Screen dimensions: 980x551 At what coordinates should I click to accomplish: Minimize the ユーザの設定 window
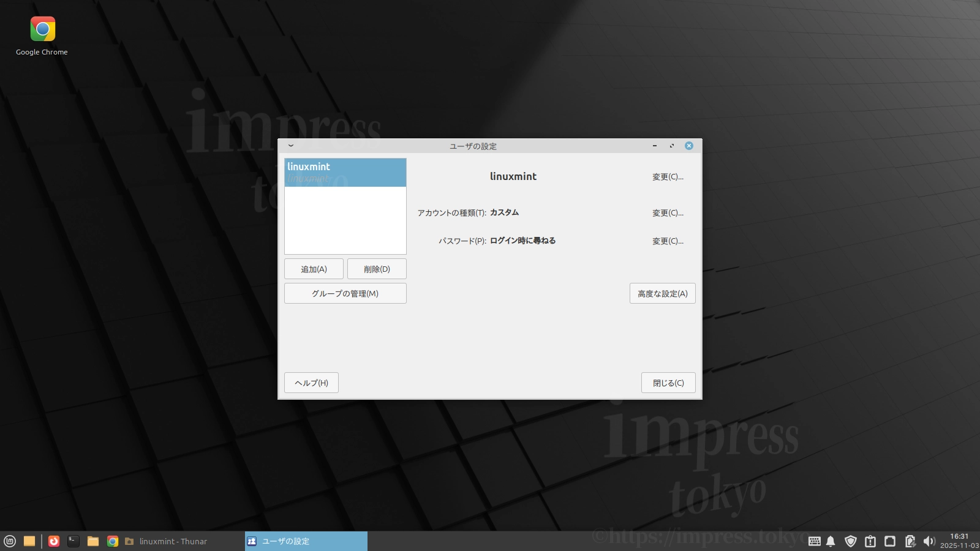(x=655, y=146)
